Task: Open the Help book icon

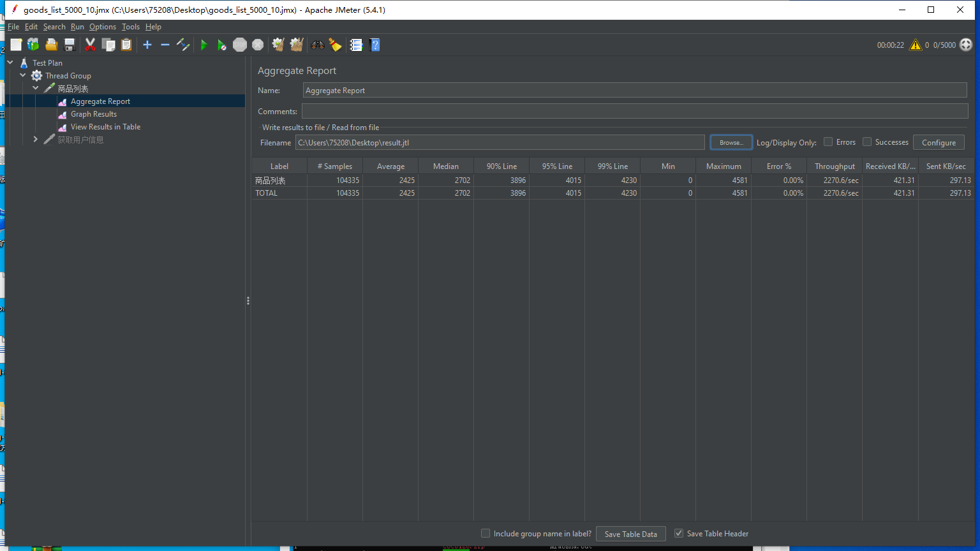Action: coord(375,45)
